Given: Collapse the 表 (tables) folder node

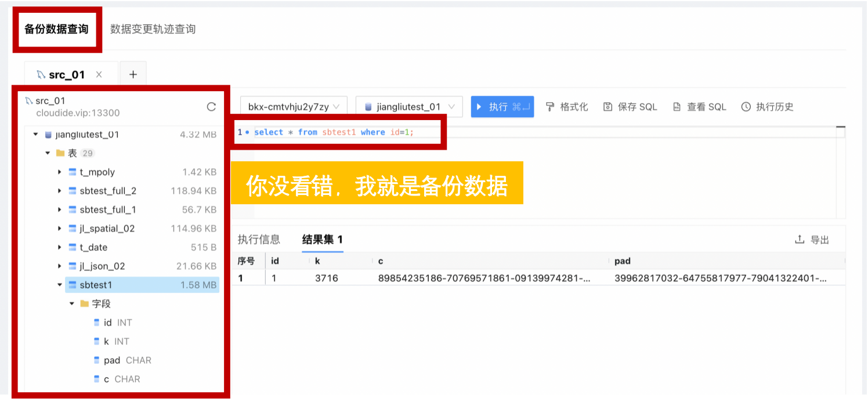Looking at the screenshot, I should (48, 153).
